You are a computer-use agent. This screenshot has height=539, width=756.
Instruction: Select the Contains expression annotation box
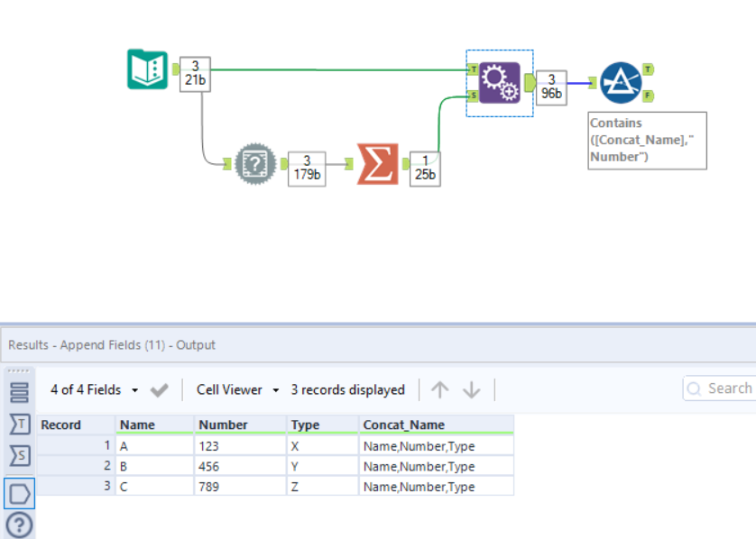(x=647, y=140)
